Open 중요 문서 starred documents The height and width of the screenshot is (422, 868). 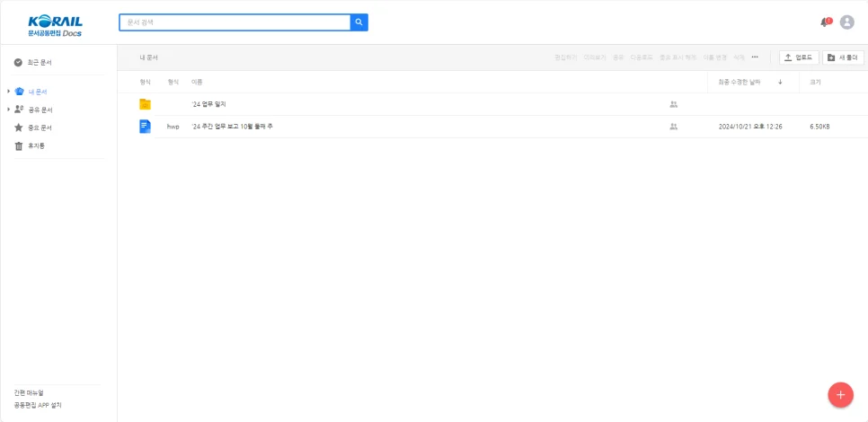40,127
